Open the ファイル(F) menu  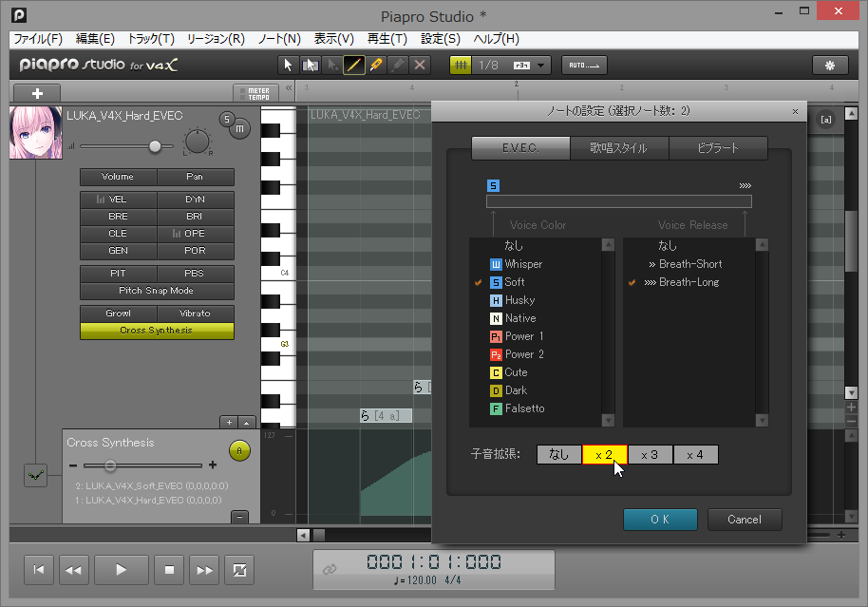pyautogui.click(x=38, y=39)
